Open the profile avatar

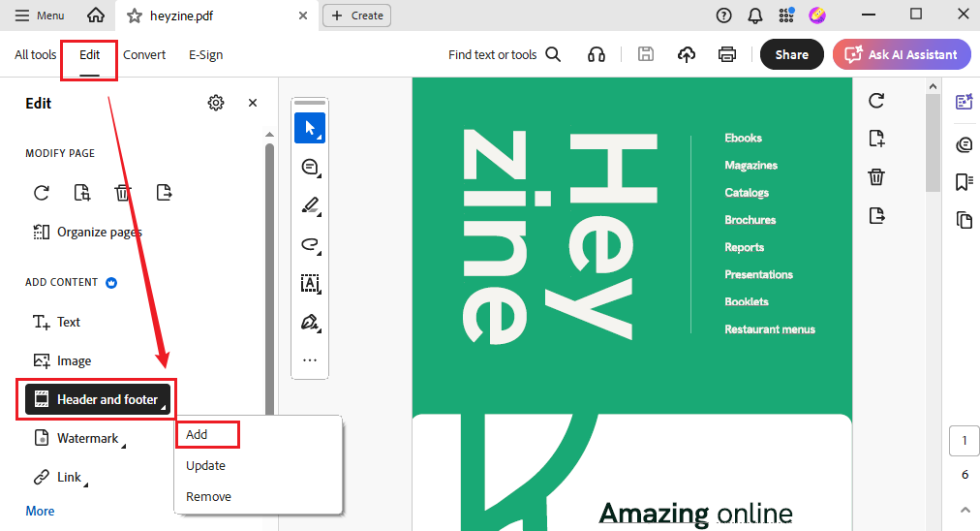(817, 15)
